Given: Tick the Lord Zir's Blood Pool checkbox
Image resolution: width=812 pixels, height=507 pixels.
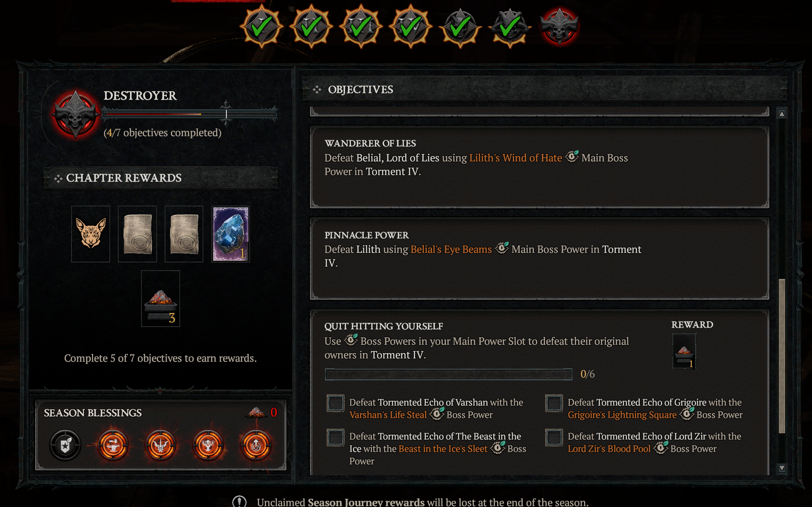Looking at the screenshot, I should coord(554,437).
